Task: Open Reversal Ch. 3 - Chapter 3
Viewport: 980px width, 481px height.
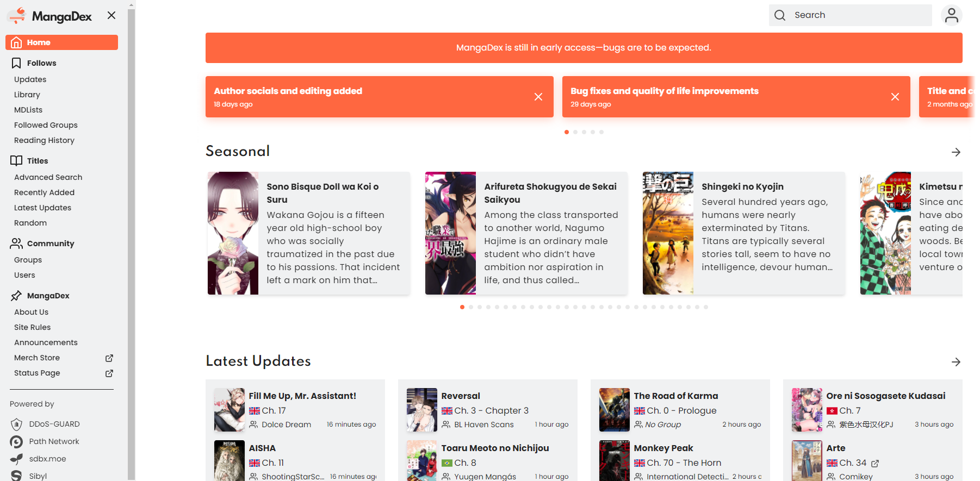Action: point(491,411)
